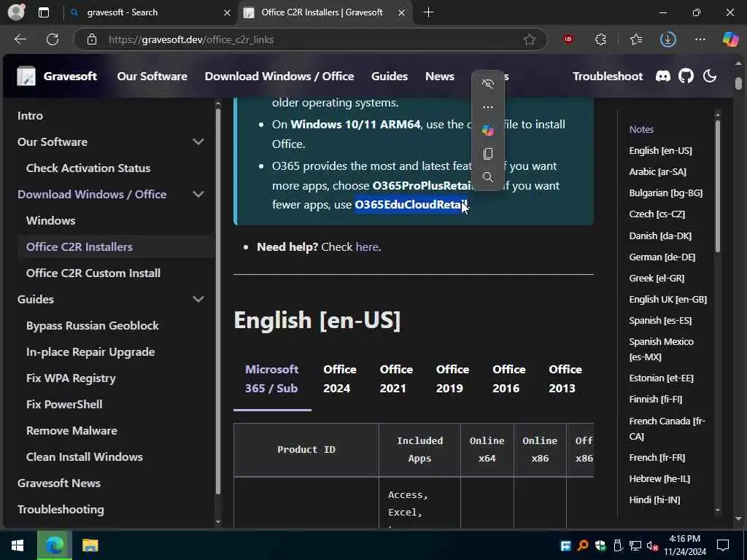Open the tab actions menu icon
This screenshot has width=747, height=560.
click(43, 13)
